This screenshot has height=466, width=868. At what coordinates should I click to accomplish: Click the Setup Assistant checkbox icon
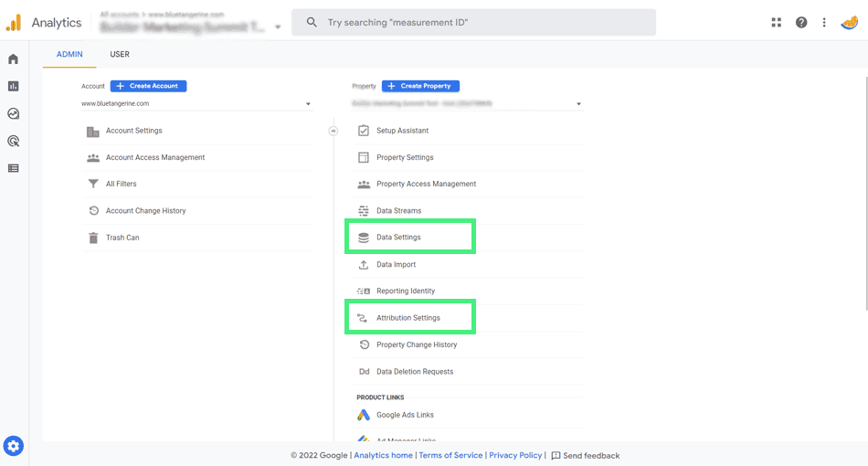tap(363, 131)
